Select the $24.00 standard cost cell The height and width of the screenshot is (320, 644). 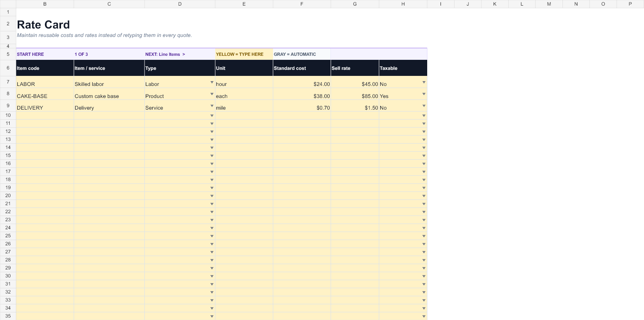point(302,82)
